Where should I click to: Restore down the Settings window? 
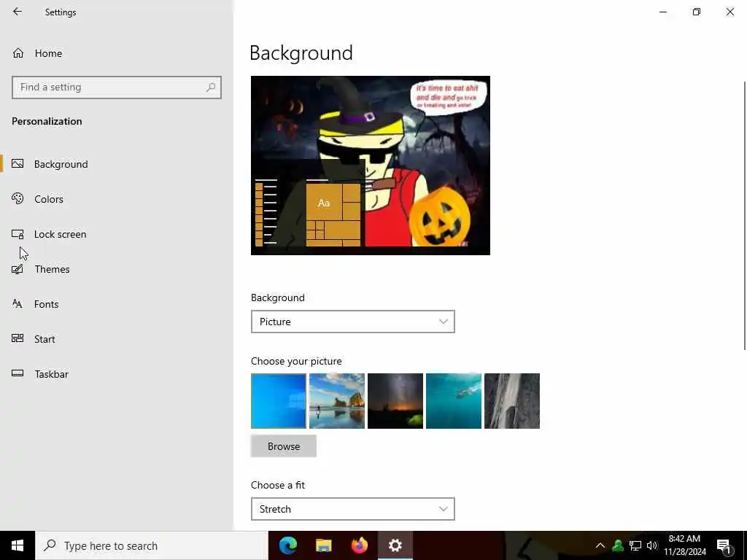point(697,12)
